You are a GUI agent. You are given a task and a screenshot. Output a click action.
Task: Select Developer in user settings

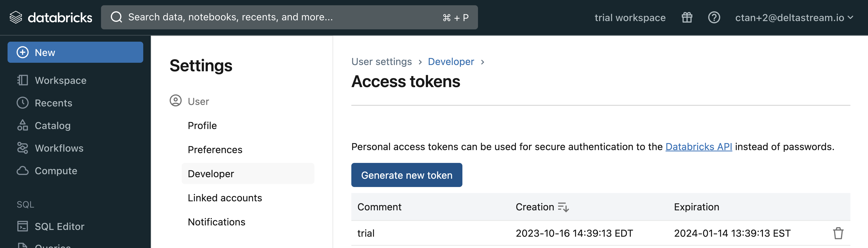[x=248, y=174]
